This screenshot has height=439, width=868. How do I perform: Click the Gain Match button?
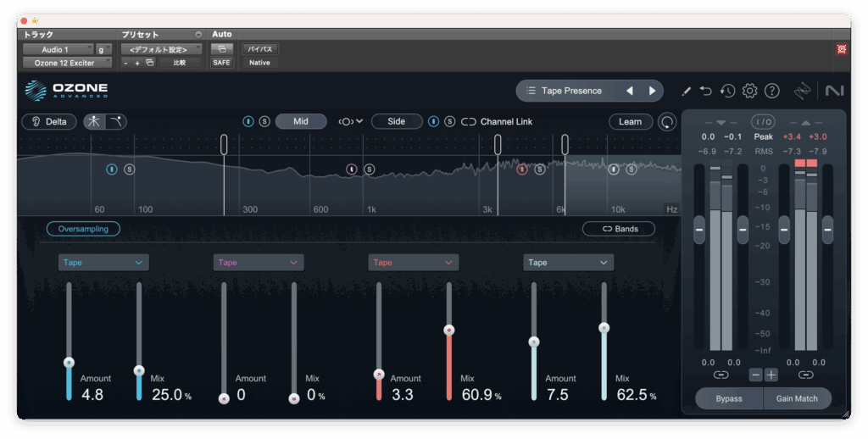[x=797, y=398]
